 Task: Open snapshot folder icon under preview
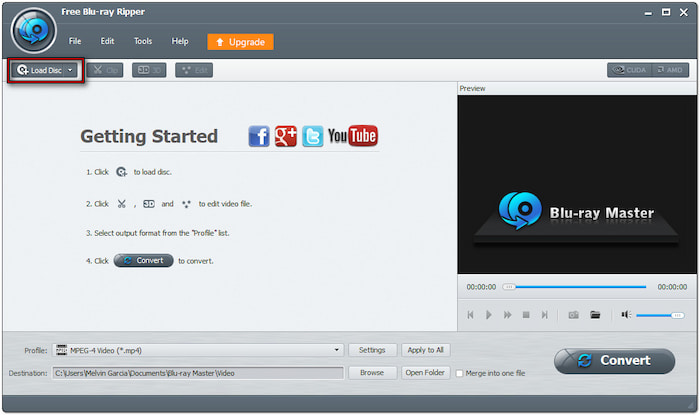[595, 315]
